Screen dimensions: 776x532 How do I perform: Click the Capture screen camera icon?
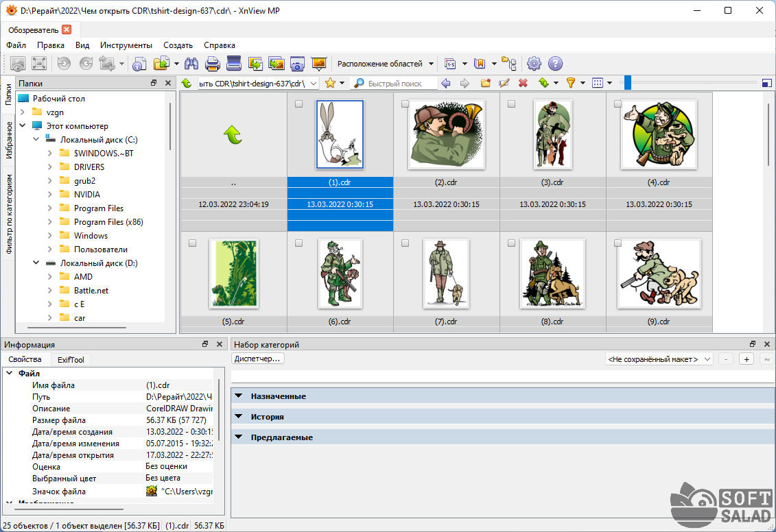point(298,63)
